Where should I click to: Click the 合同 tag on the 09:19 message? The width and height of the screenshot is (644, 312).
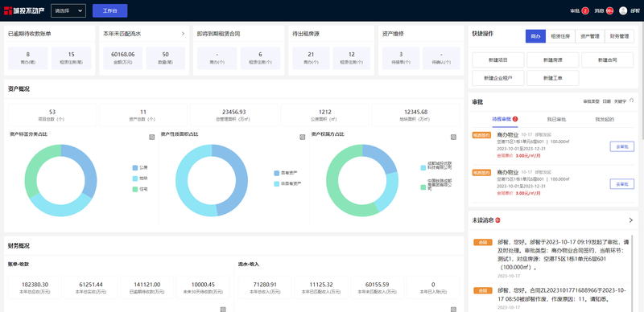pos(482,242)
